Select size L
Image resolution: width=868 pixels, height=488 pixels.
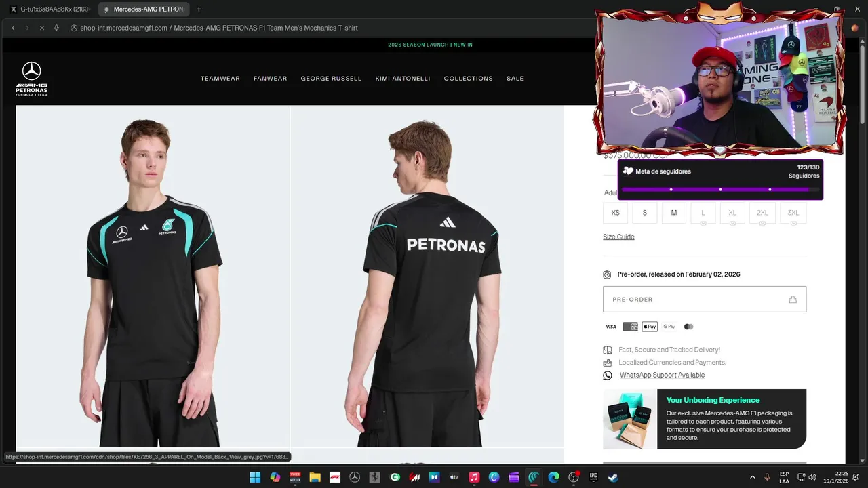[703, 213]
